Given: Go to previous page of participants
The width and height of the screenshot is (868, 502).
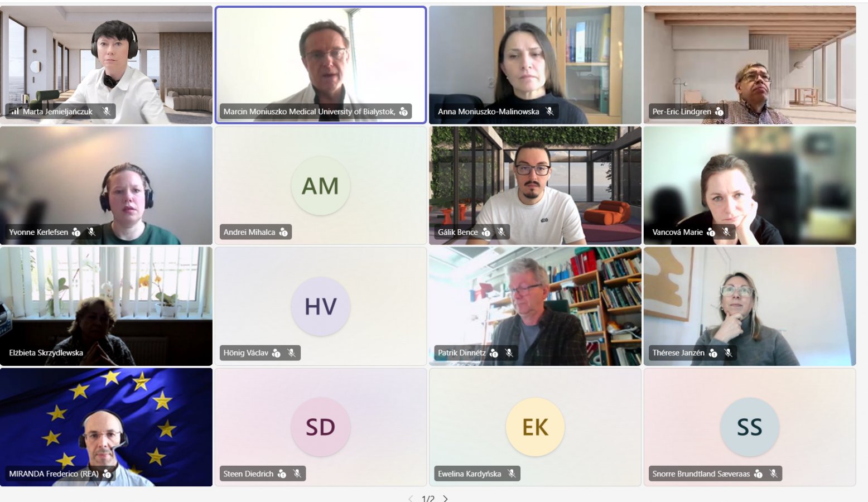Looking at the screenshot, I should point(411,499).
